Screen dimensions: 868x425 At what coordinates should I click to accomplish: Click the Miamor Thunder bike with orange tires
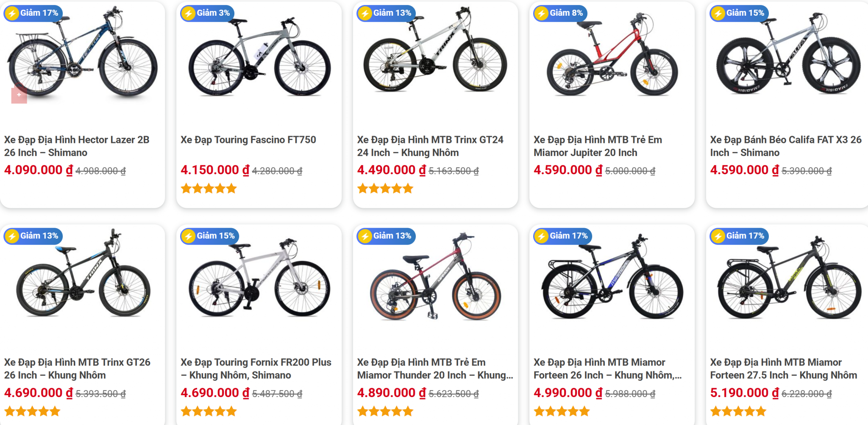[x=435, y=280]
